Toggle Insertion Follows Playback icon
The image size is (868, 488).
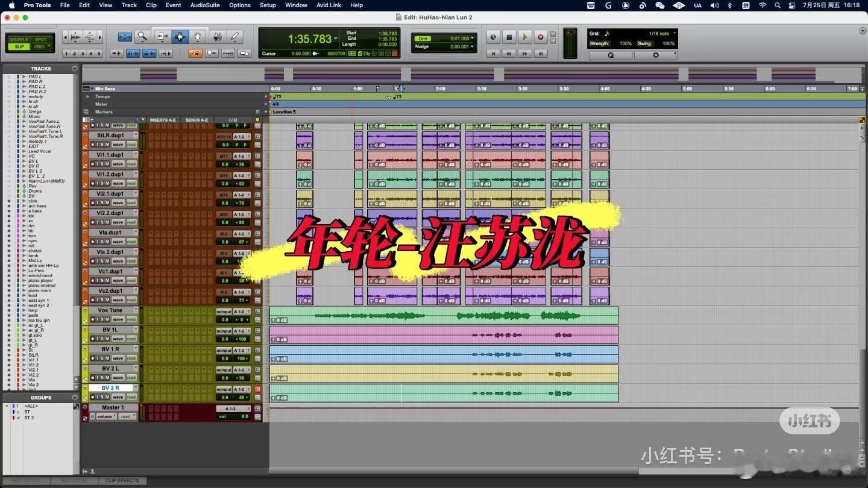click(x=166, y=53)
